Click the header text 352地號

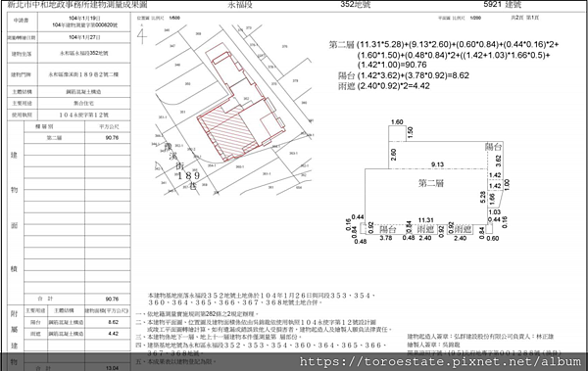(x=356, y=5)
